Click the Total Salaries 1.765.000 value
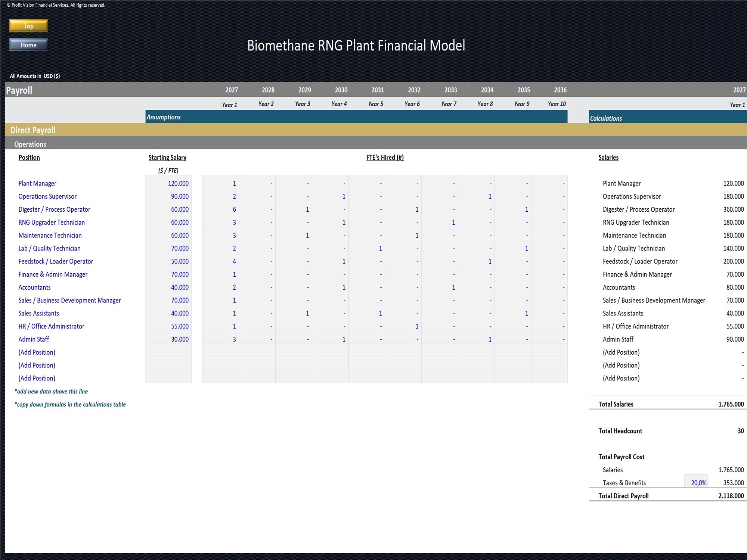 click(x=731, y=404)
